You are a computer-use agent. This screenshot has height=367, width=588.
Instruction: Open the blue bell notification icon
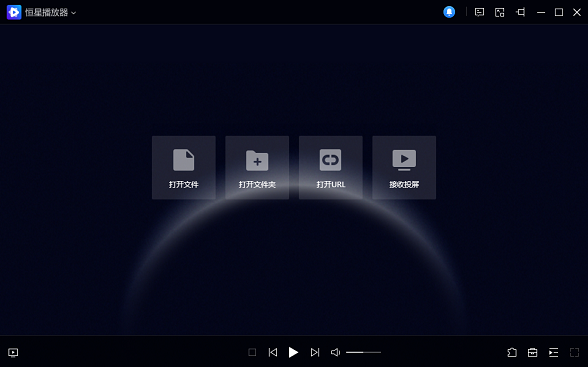click(449, 12)
